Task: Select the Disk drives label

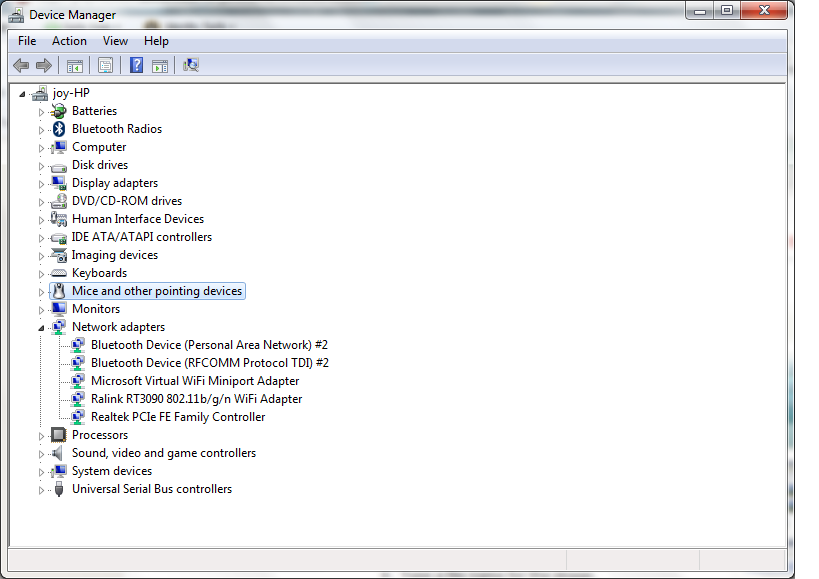Action: point(100,165)
